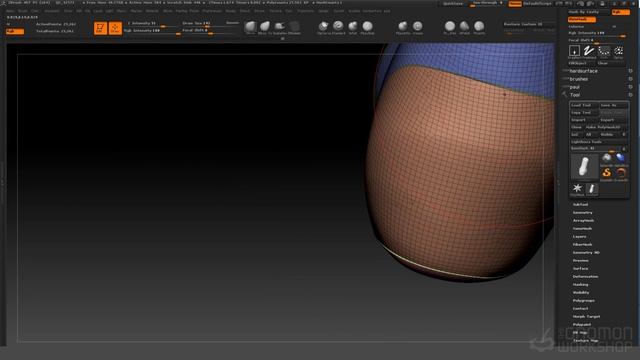Image resolution: width=640 pixels, height=360 pixels.
Task: Pick the SimpleBrush S tool icon
Action: pyautogui.click(x=607, y=173)
